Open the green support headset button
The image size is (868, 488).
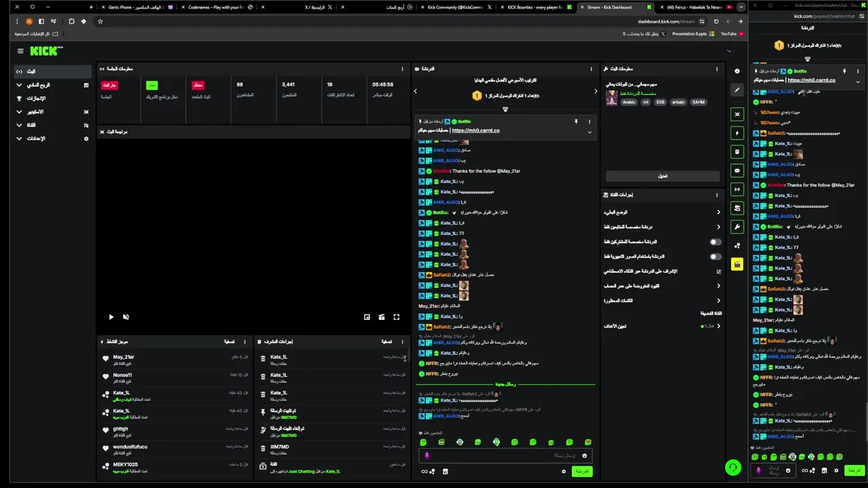pyautogui.click(x=732, y=467)
